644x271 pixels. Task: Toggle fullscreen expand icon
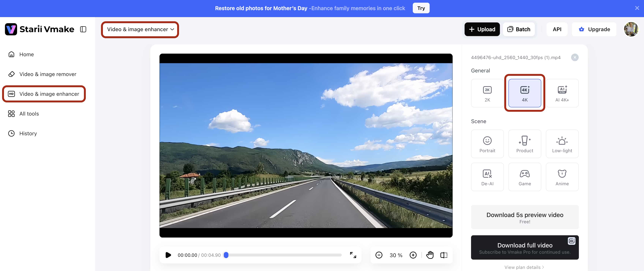(353, 255)
